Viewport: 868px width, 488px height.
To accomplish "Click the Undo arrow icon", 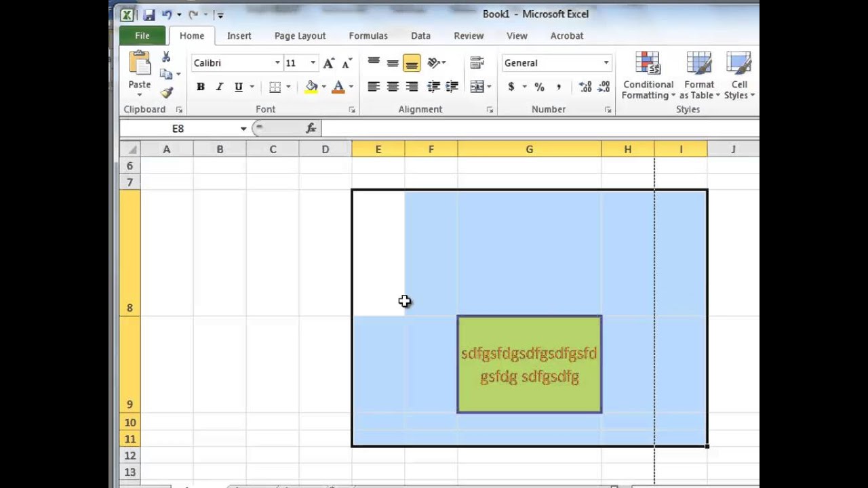I will point(167,14).
